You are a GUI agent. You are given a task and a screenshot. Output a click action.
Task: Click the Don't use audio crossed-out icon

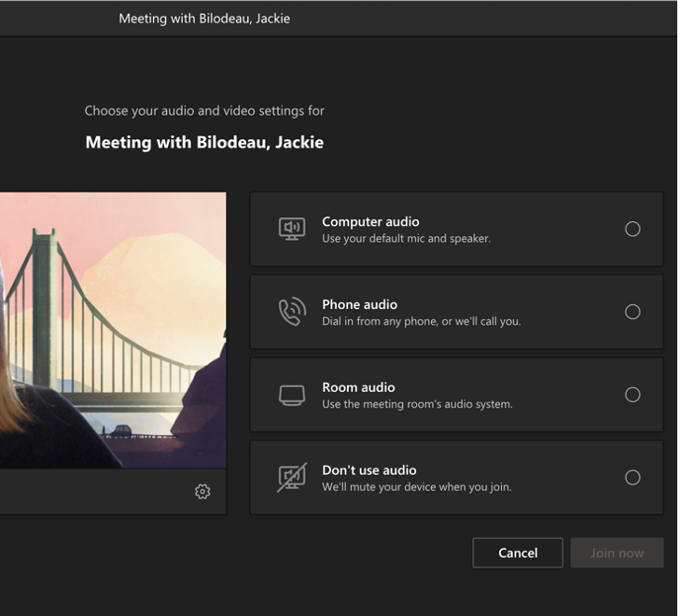tap(292, 478)
